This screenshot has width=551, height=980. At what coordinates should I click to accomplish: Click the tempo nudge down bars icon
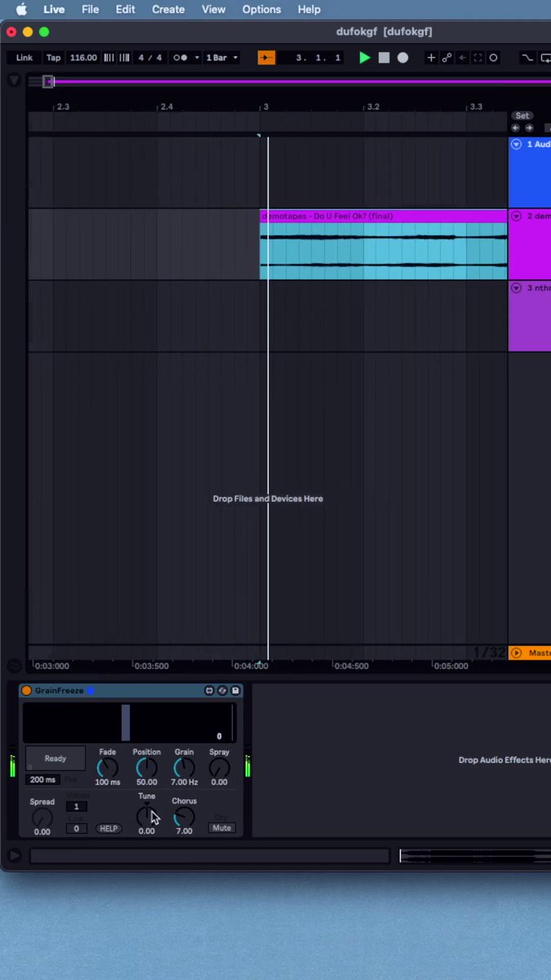coord(109,58)
